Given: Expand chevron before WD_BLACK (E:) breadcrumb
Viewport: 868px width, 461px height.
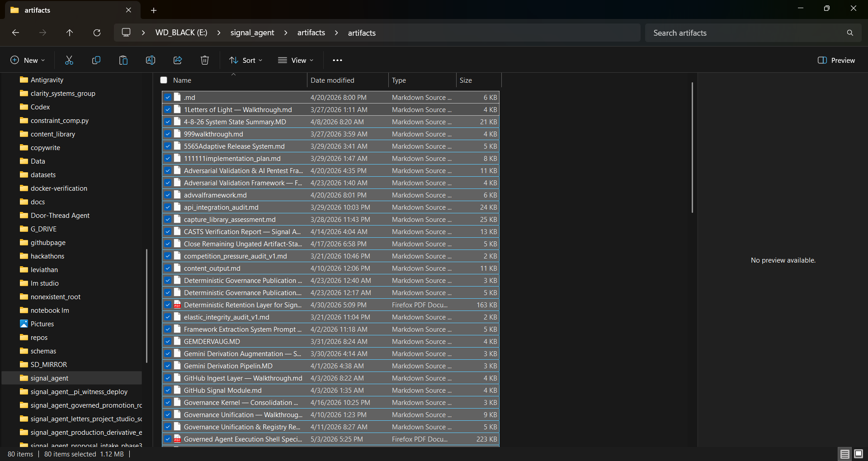Looking at the screenshot, I should [x=143, y=33].
